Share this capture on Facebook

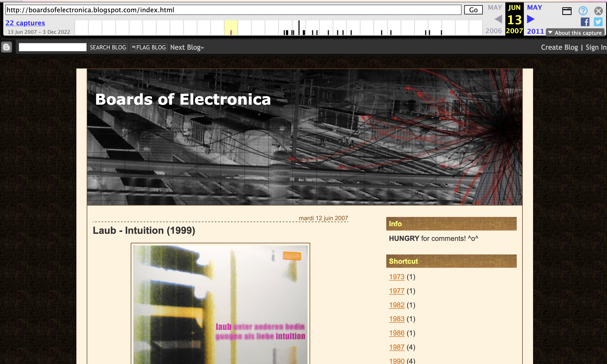(x=585, y=22)
